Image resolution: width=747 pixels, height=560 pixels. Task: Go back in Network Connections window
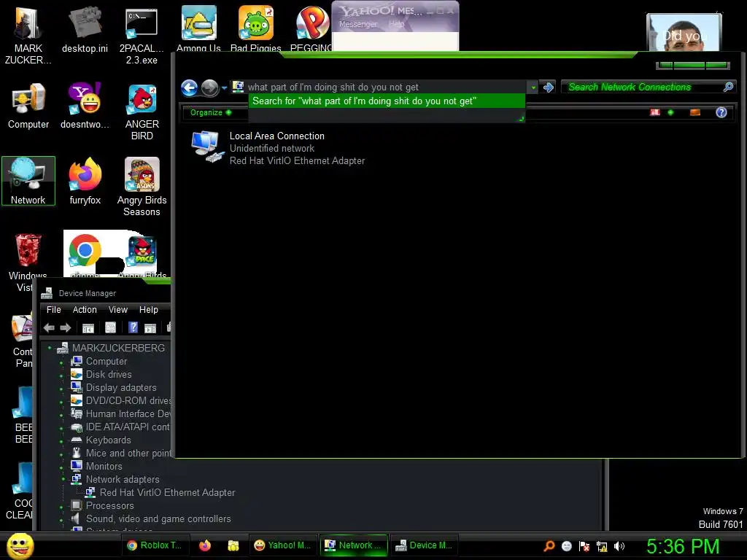(189, 87)
